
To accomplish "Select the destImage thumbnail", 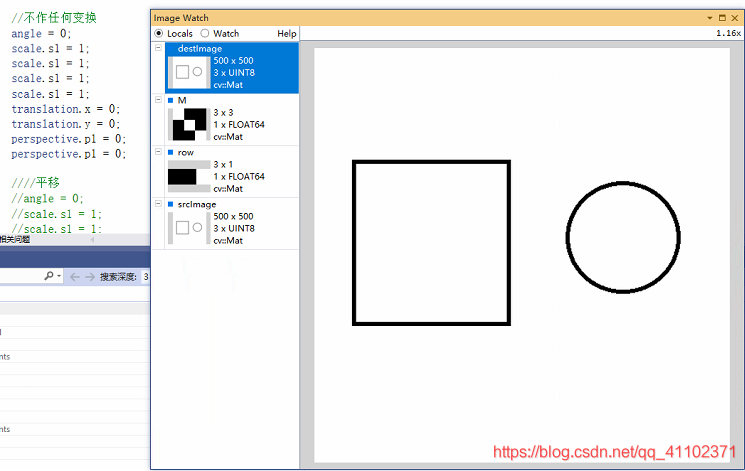I will (189, 72).
